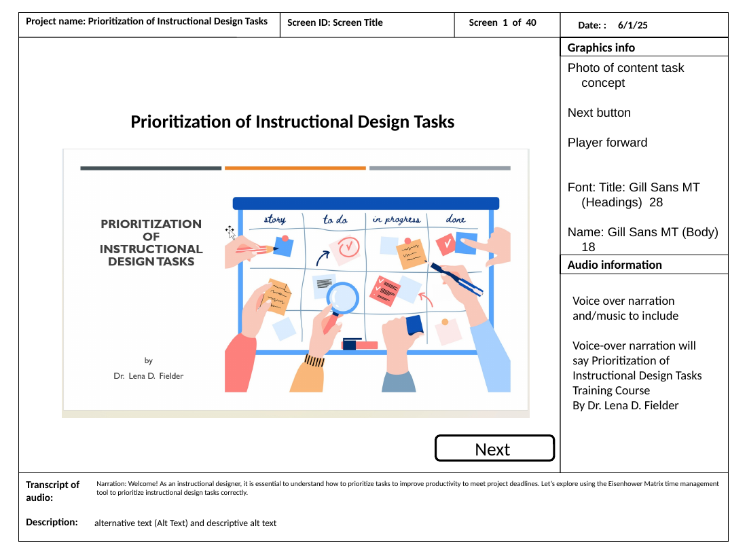Click the move cursor icon on the slide
This screenshot has height=560, width=747.
tap(230, 232)
